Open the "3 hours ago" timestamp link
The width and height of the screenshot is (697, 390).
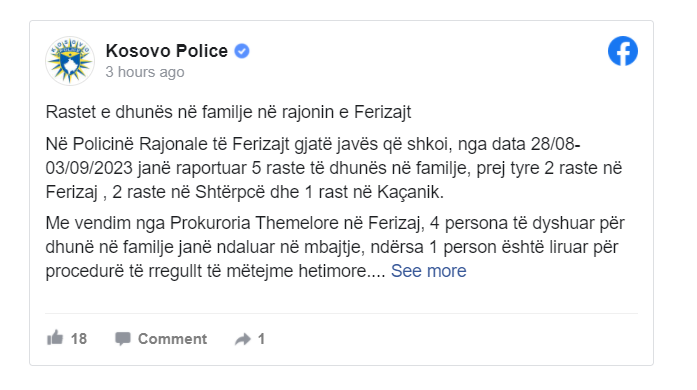click(x=145, y=72)
